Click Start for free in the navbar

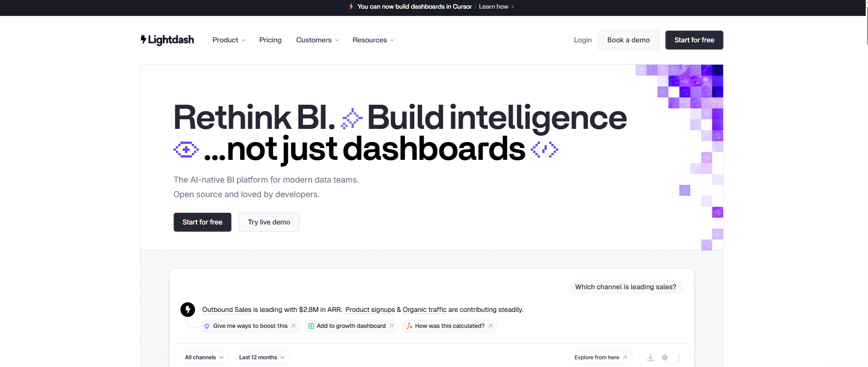click(x=694, y=40)
